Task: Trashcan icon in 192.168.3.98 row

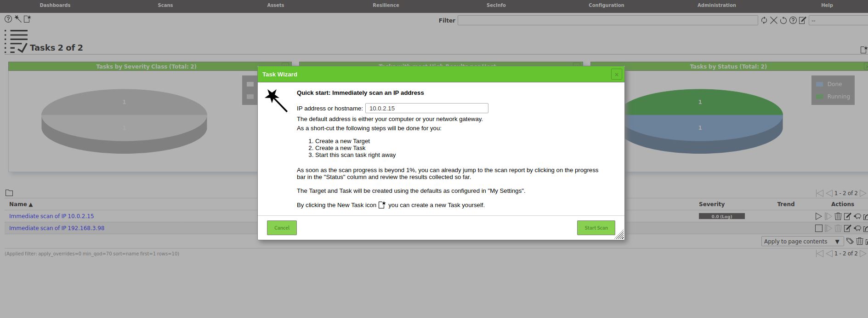Action: pos(838,228)
